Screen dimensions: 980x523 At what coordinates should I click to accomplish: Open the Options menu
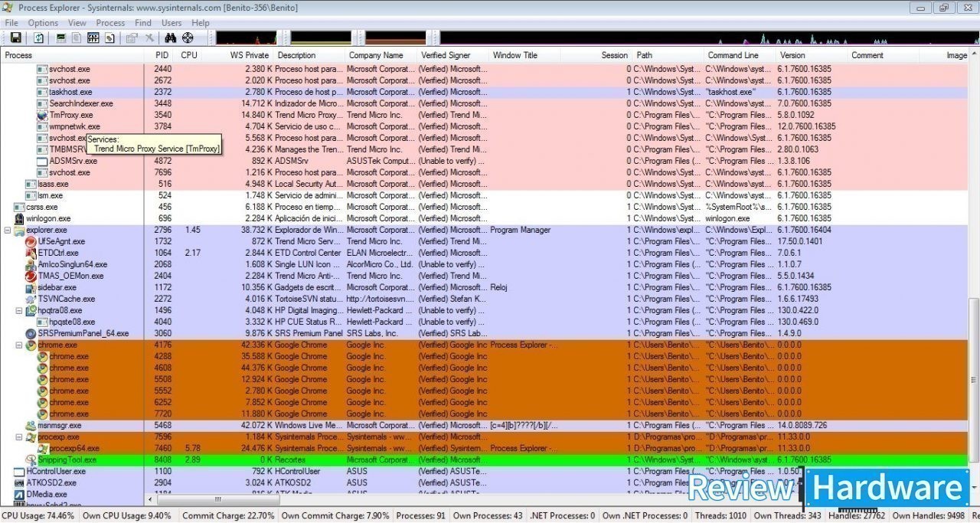43,23
